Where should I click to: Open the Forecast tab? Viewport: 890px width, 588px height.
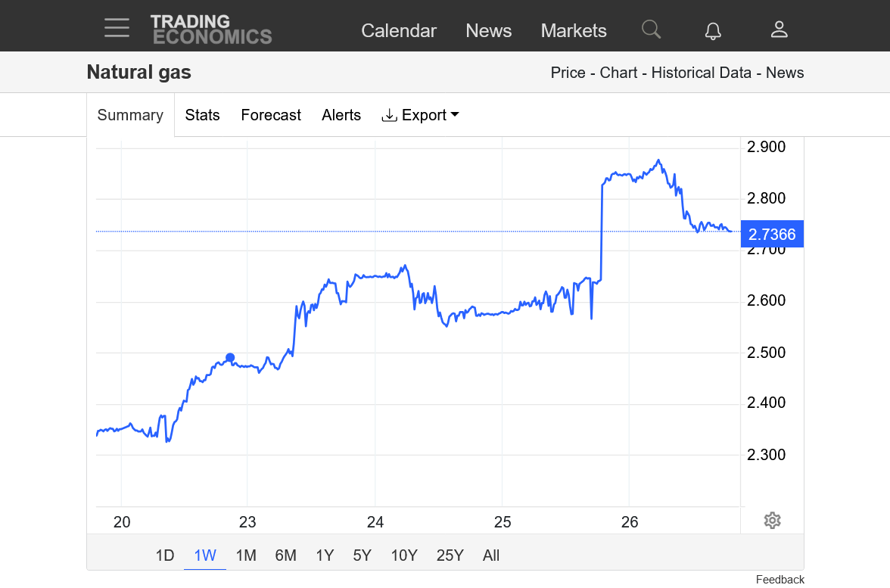[271, 115]
